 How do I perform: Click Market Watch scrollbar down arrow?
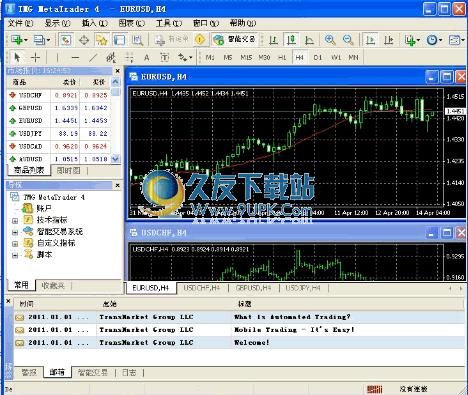(115, 159)
